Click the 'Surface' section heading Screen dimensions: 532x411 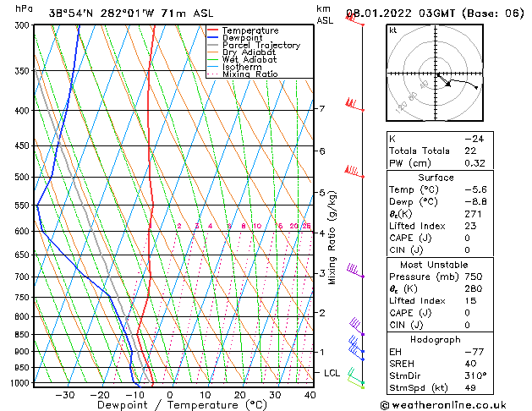pos(436,178)
